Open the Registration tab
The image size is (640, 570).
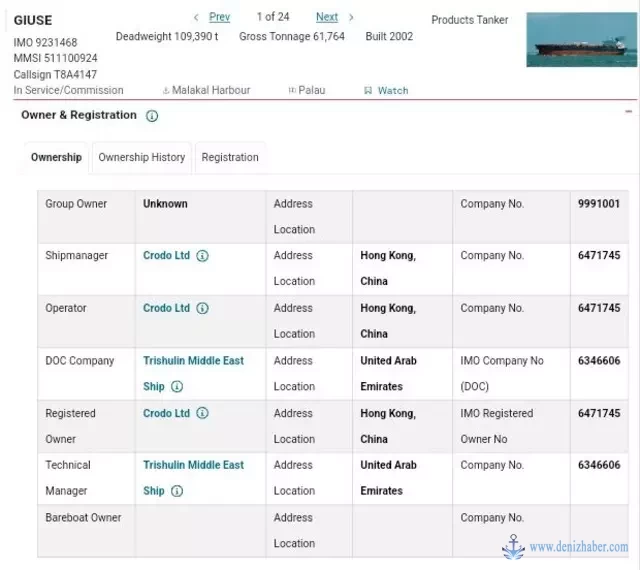pos(230,158)
